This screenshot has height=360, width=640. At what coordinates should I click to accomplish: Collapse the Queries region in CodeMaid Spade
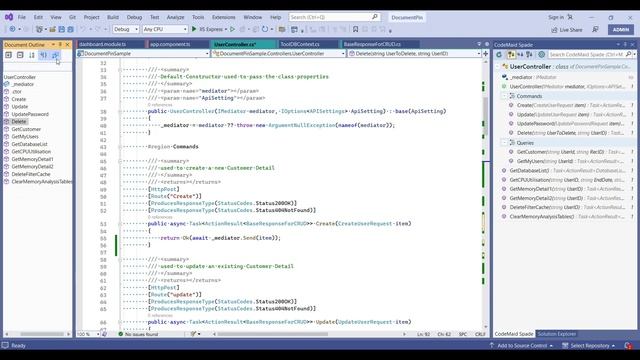[504, 142]
